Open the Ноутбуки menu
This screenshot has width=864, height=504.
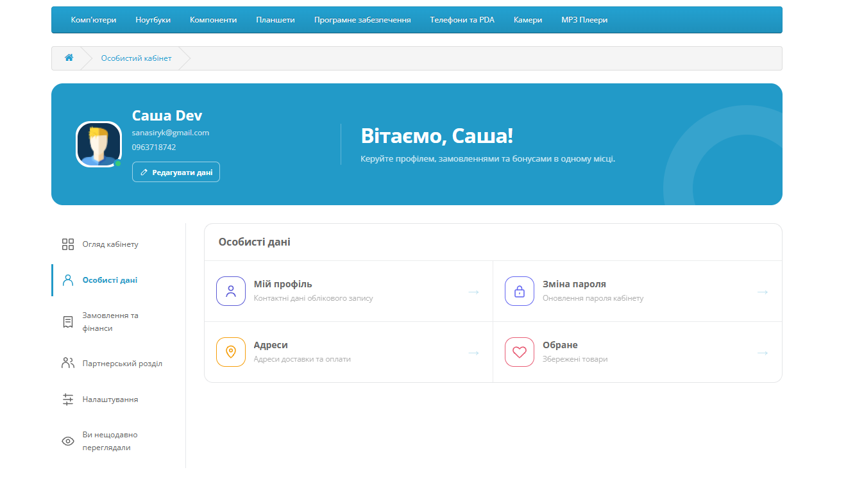click(153, 20)
